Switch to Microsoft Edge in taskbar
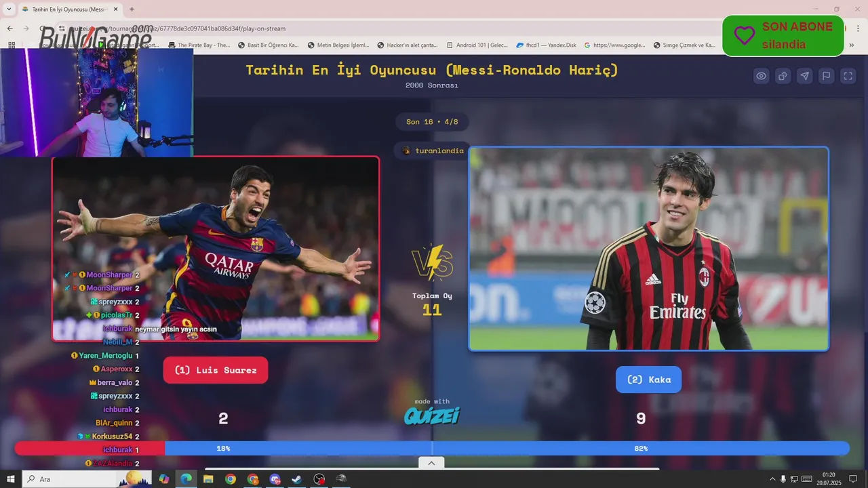This screenshot has width=868, height=488. 186,479
